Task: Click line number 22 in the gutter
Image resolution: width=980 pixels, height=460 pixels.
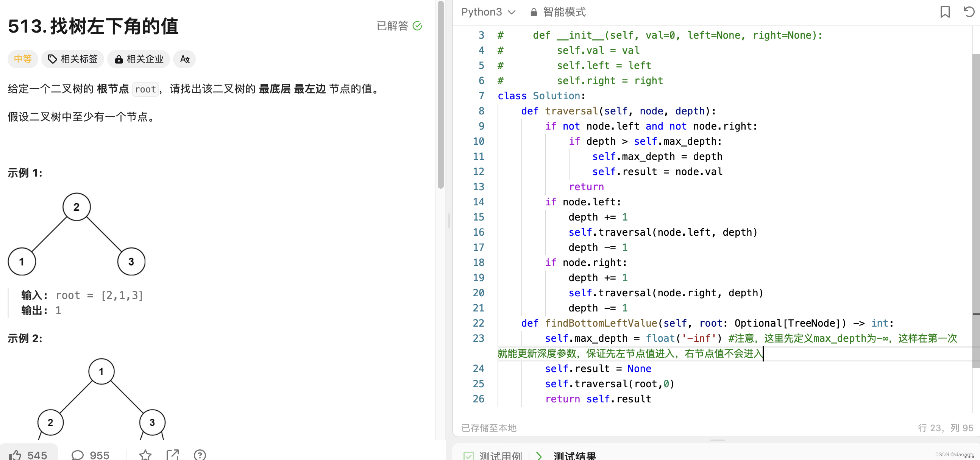Action: coord(479,323)
